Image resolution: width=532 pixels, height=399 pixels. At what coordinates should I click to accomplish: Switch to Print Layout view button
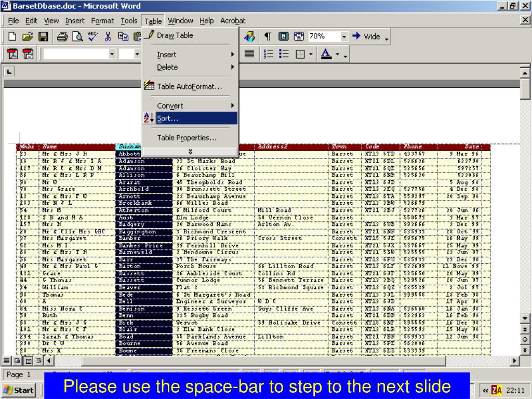(28, 361)
